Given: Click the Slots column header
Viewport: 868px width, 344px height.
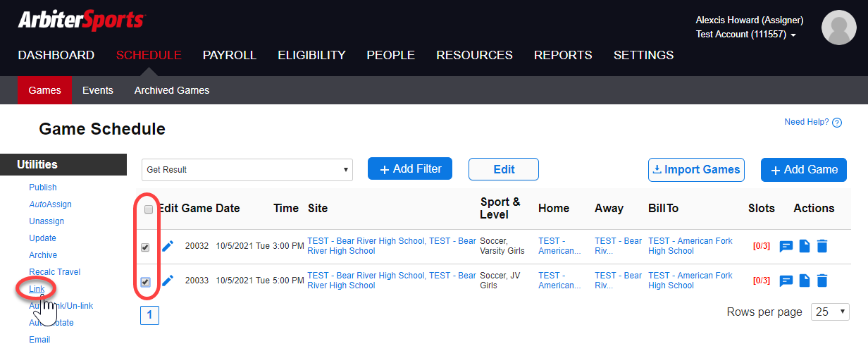Looking at the screenshot, I should (761, 209).
